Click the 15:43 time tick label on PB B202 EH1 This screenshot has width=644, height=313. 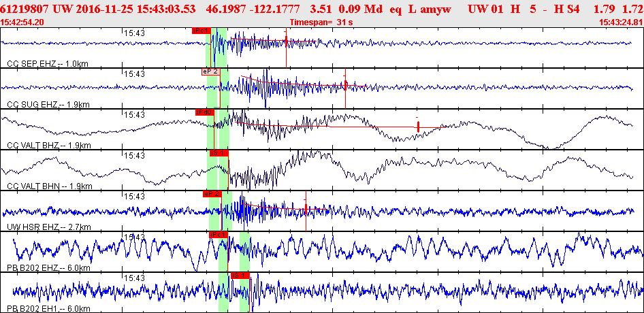pos(134,278)
